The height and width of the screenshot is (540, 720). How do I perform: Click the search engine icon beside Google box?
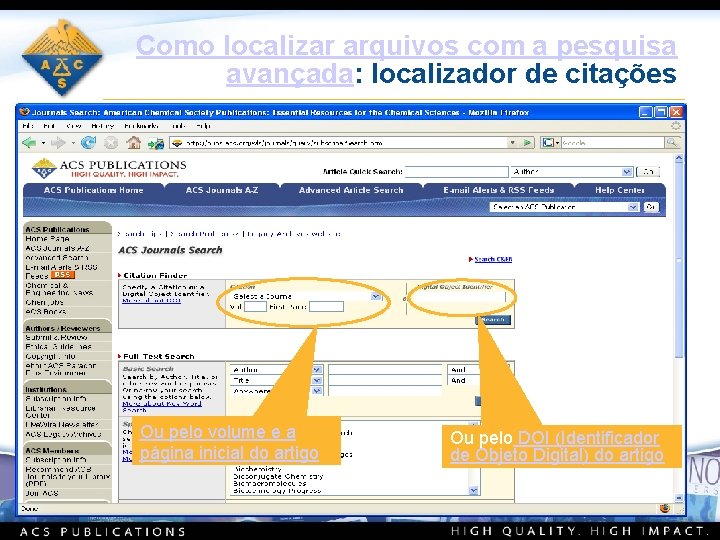(548, 143)
